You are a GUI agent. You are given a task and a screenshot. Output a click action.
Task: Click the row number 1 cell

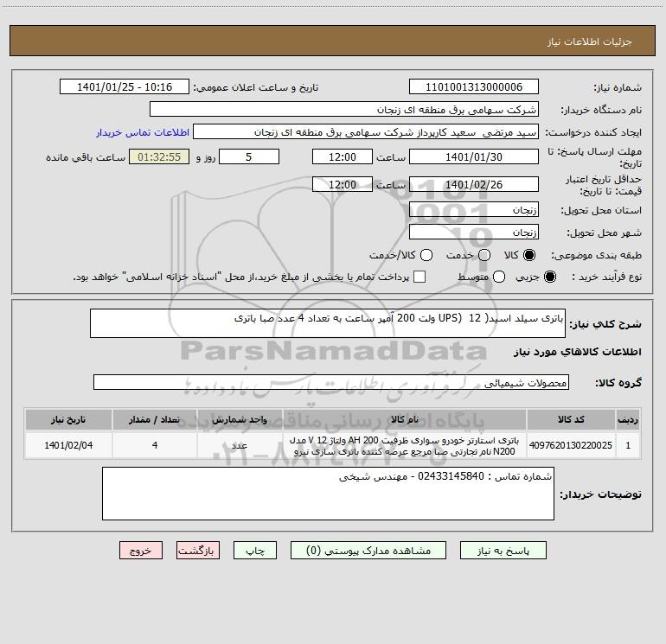(628, 445)
